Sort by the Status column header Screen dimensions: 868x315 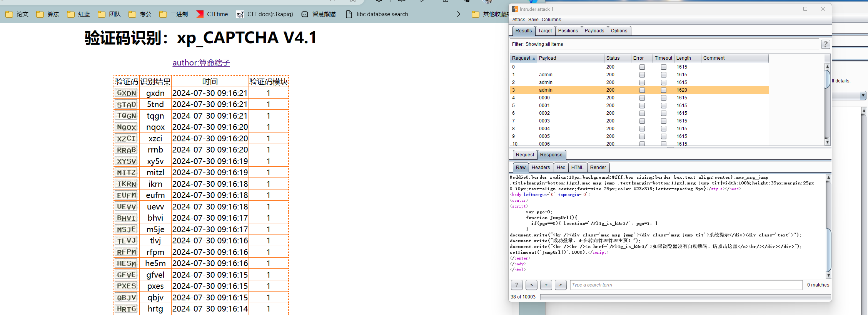(x=618, y=58)
